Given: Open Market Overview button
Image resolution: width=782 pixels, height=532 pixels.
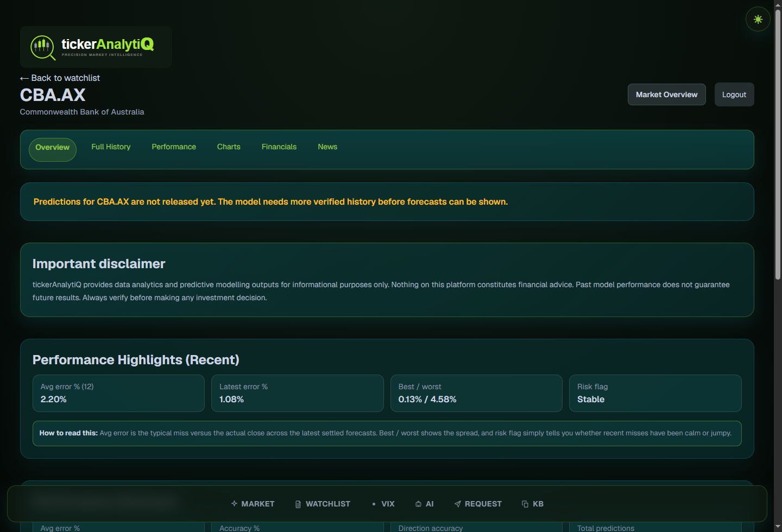Looking at the screenshot, I should coord(667,94).
